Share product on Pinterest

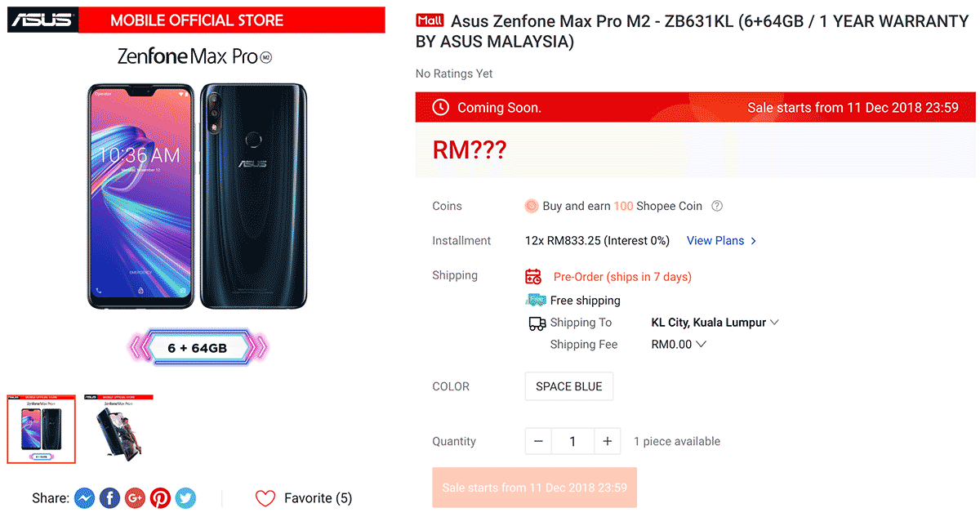click(161, 498)
